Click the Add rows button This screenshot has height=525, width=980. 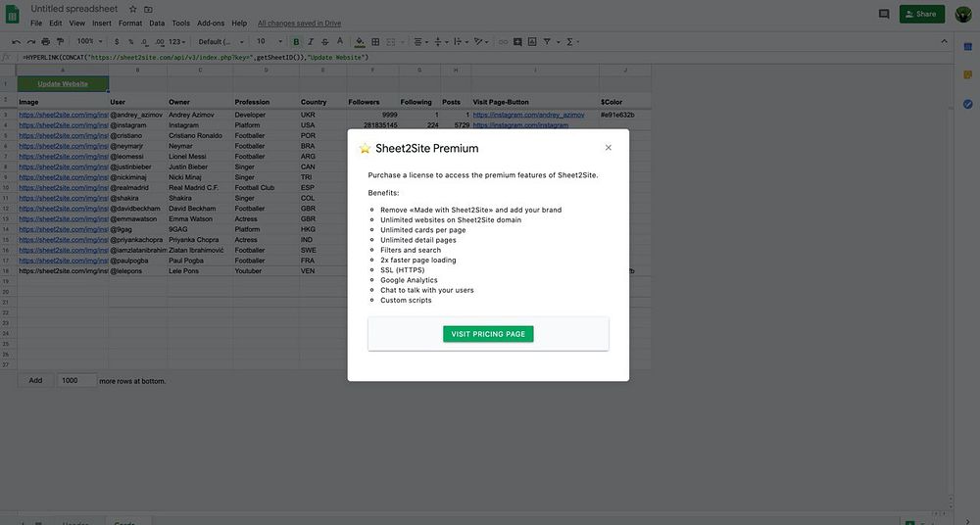click(x=35, y=380)
